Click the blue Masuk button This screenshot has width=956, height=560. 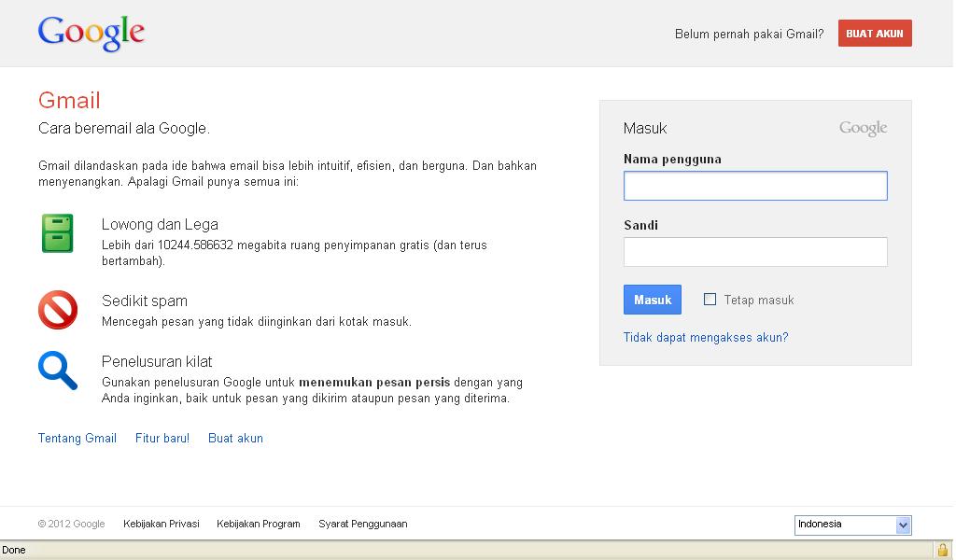pos(652,299)
